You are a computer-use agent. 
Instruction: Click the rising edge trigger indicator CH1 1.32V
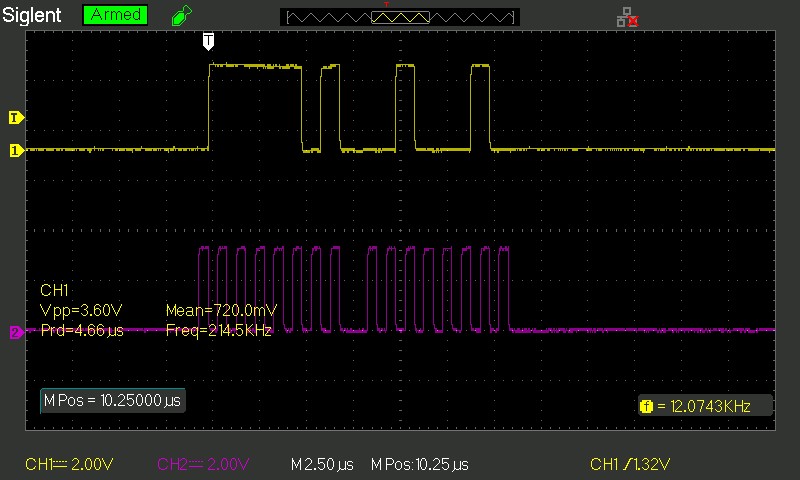point(629,465)
